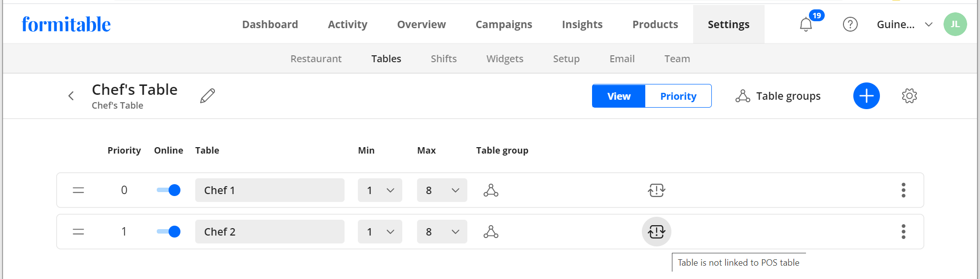Viewport: 980px width, 279px height.
Task: Toggle the online switch for Chef 1
Action: 169,190
